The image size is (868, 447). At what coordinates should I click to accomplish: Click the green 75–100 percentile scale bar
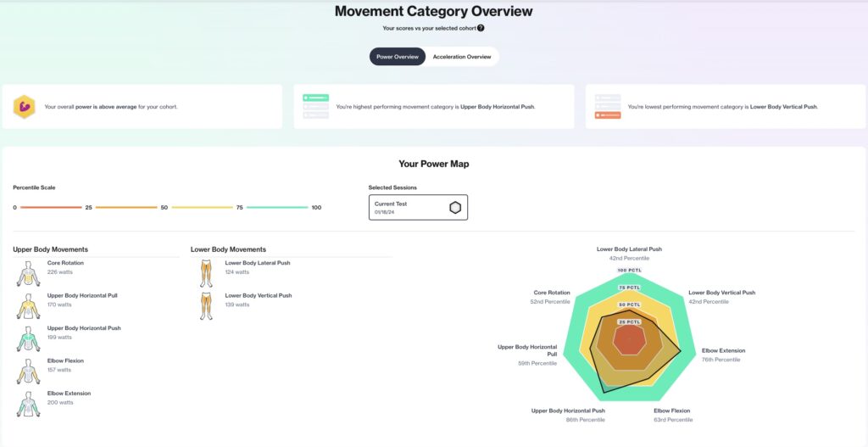coord(277,208)
